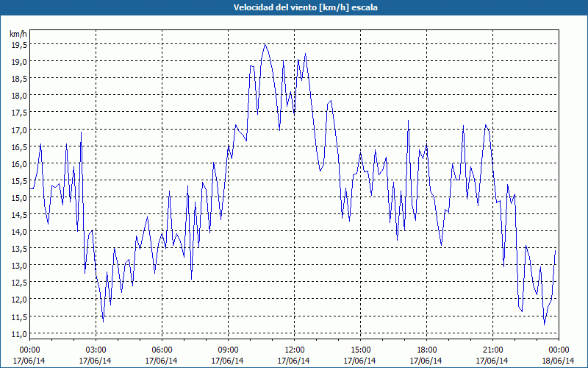Click the wind-speed peak reaching 19,5
This screenshot has width=588, height=368.
tap(265, 44)
